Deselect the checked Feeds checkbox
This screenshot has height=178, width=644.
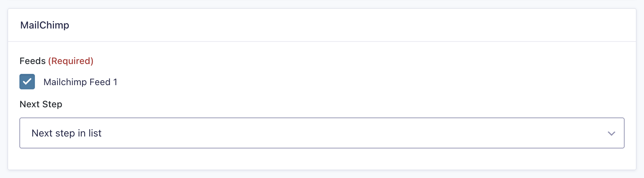pos(27,82)
